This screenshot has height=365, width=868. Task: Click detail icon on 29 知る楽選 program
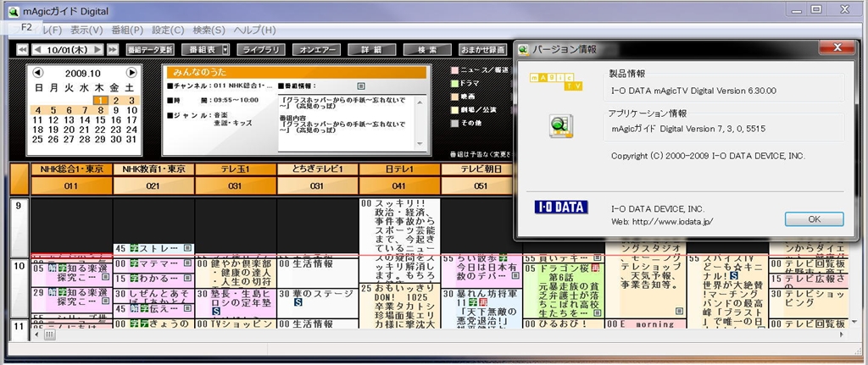point(106,301)
